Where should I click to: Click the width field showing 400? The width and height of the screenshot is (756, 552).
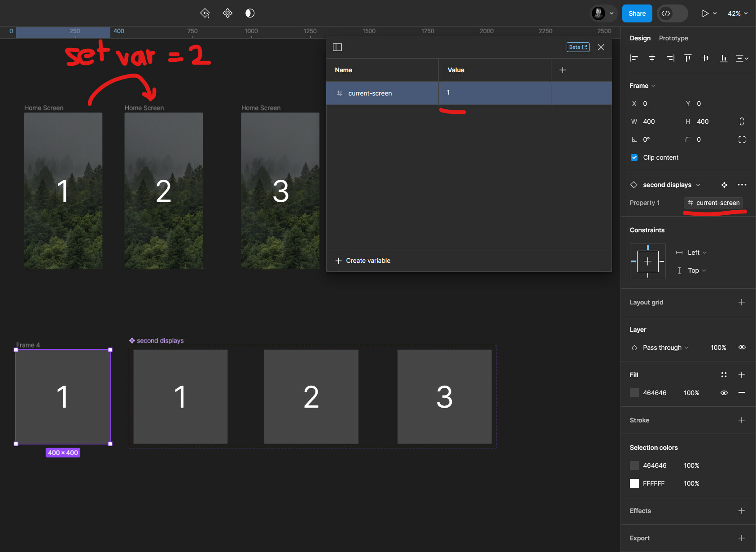tap(652, 122)
